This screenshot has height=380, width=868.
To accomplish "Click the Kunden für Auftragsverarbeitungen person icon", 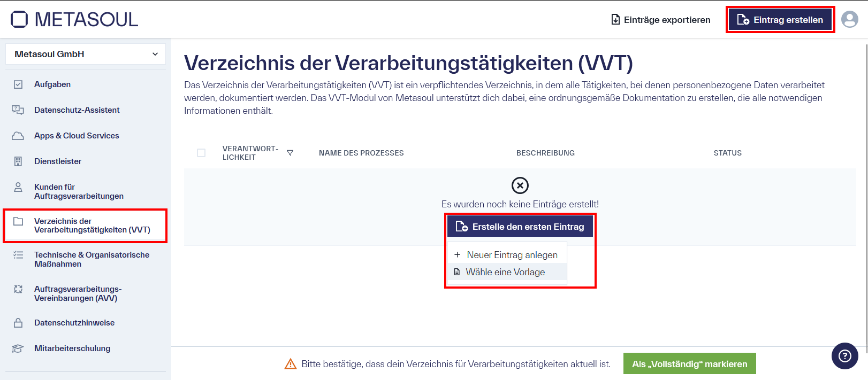I will pos(18,187).
